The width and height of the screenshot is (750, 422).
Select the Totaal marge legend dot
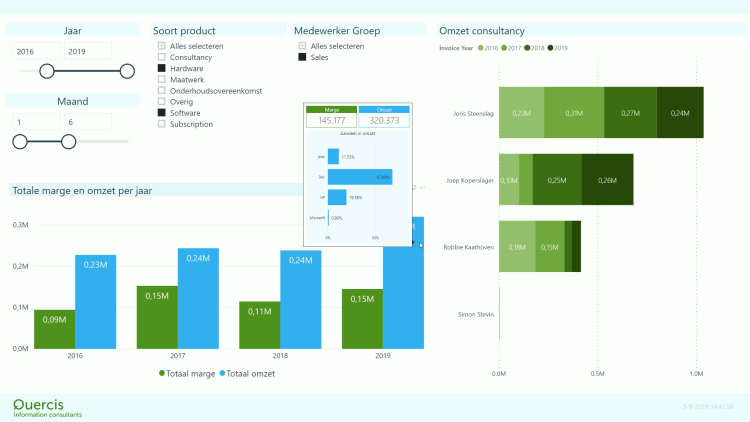(163, 373)
